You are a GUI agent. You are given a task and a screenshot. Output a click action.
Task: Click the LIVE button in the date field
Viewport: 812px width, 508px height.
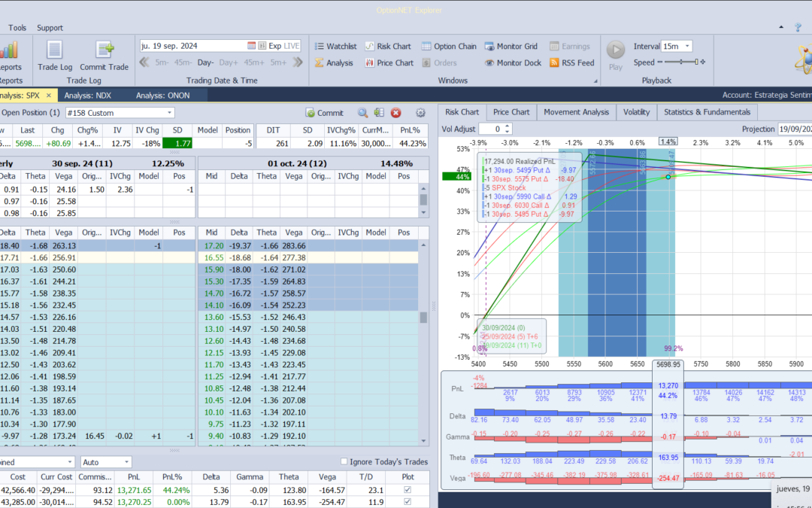click(292, 46)
